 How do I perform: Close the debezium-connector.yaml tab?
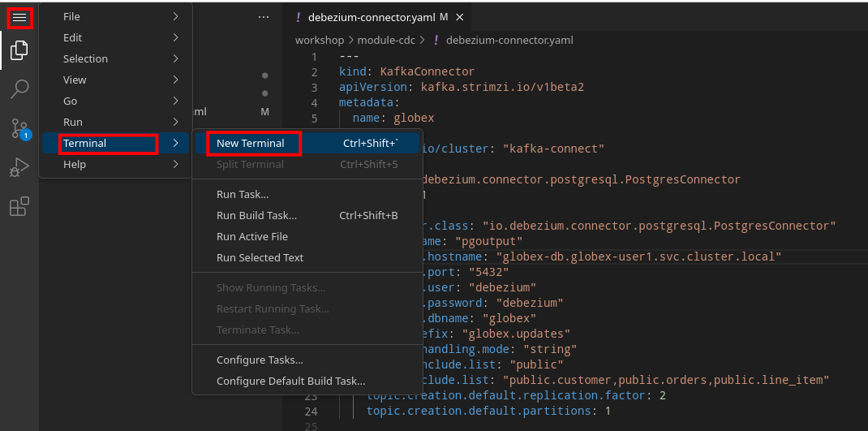click(x=459, y=17)
